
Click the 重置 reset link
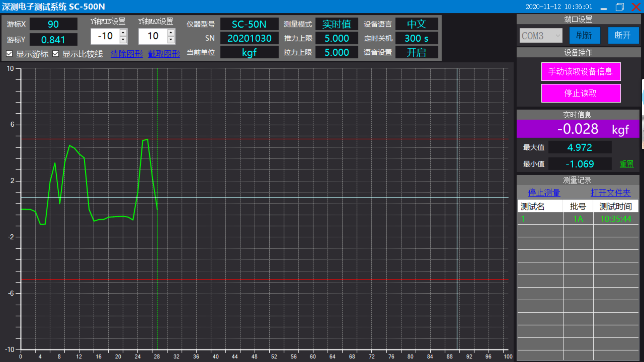(x=626, y=164)
